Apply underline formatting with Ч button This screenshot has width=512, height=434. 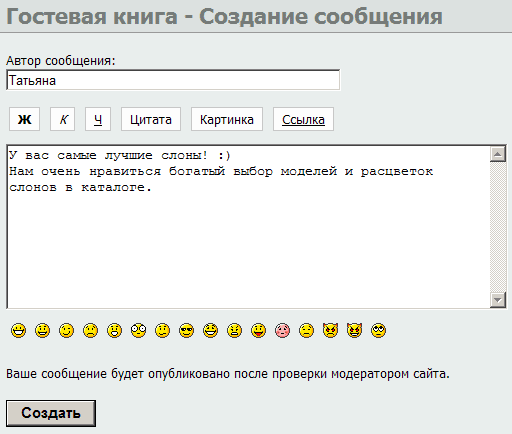coord(98,119)
